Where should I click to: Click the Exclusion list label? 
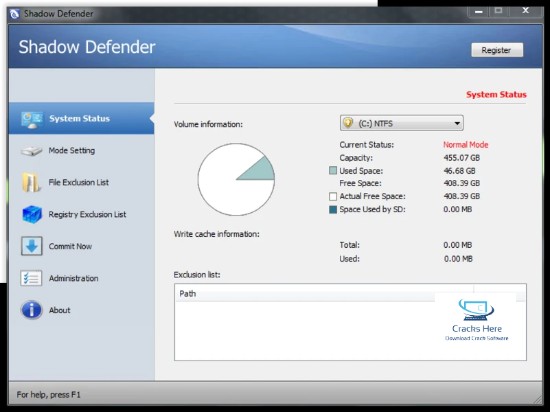(x=197, y=275)
